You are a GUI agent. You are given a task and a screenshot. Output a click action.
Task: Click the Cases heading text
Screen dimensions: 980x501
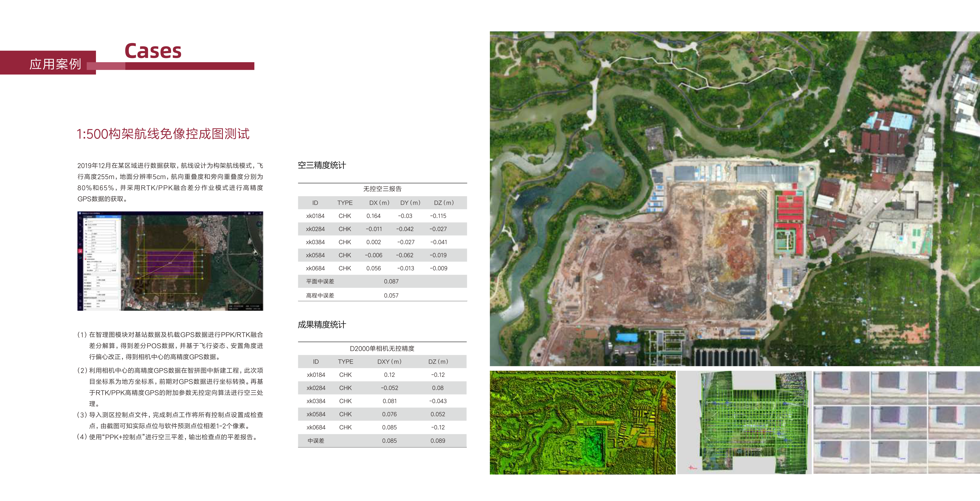pyautogui.click(x=153, y=51)
